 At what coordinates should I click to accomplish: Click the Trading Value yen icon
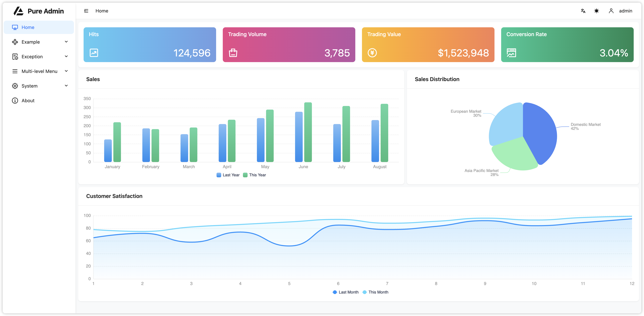[372, 53]
